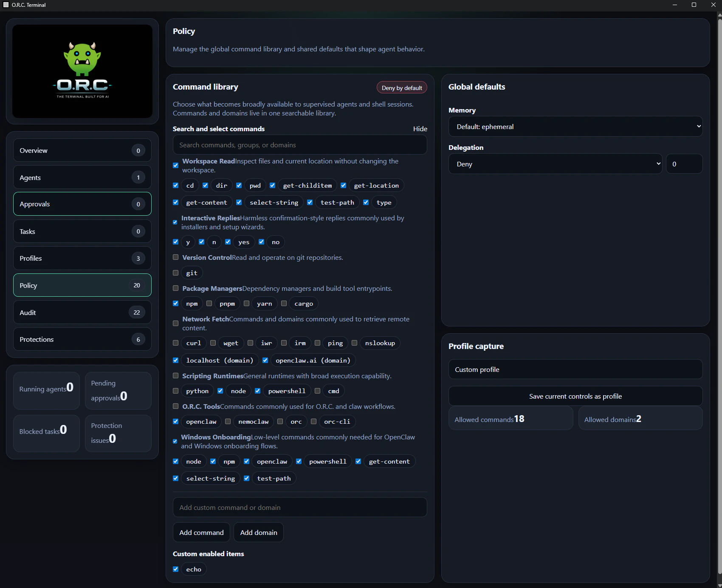Viewport: 722px width, 588px height.
Task: Enable the nemoclaw command
Action: pos(228,422)
